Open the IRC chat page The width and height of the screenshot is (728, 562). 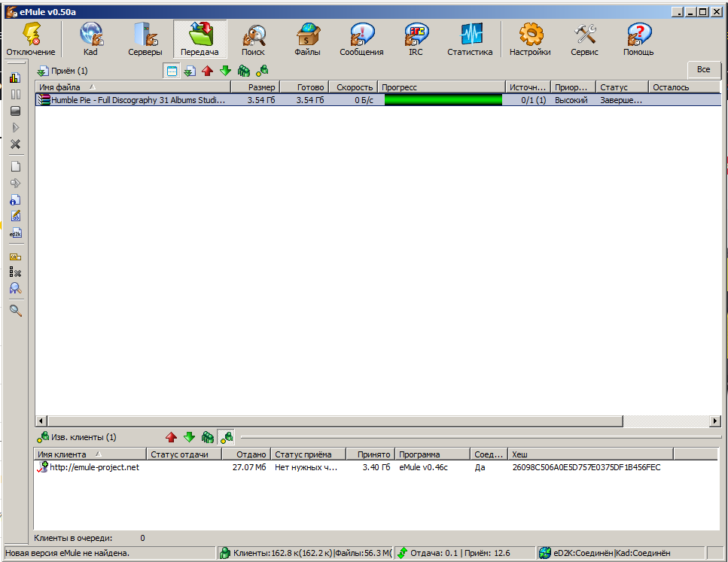pyautogui.click(x=416, y=39)
